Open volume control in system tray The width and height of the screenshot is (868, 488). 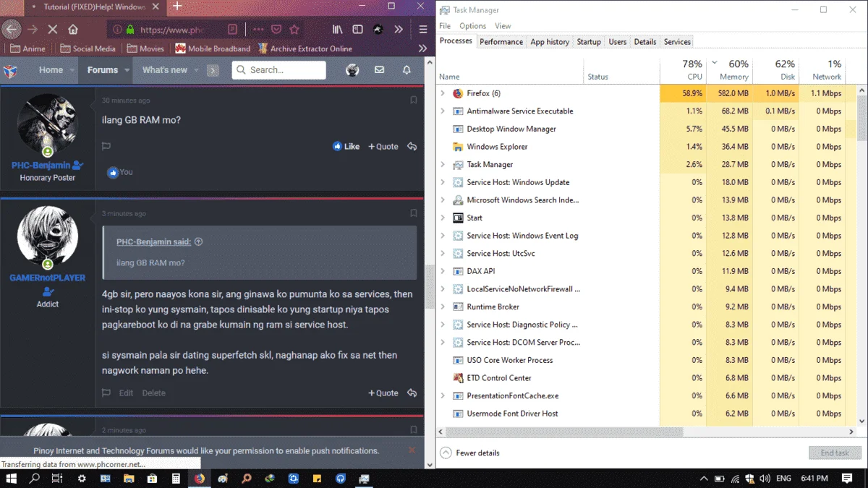coord(765,479)
